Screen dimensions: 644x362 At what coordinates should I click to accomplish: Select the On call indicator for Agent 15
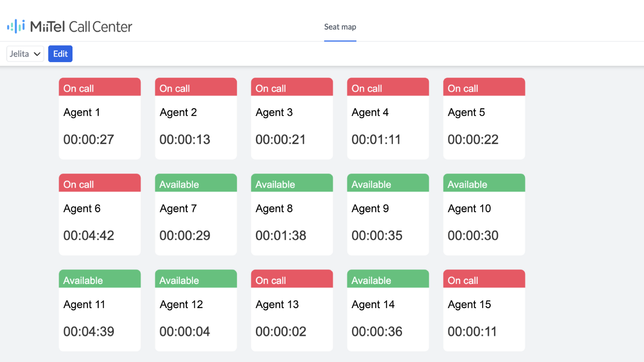click(484, 279)
